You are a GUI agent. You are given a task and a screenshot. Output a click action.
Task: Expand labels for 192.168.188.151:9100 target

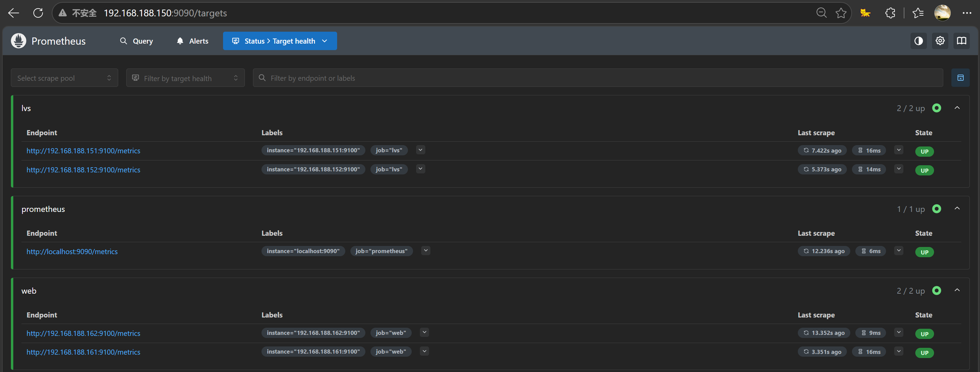click(421, 150)
